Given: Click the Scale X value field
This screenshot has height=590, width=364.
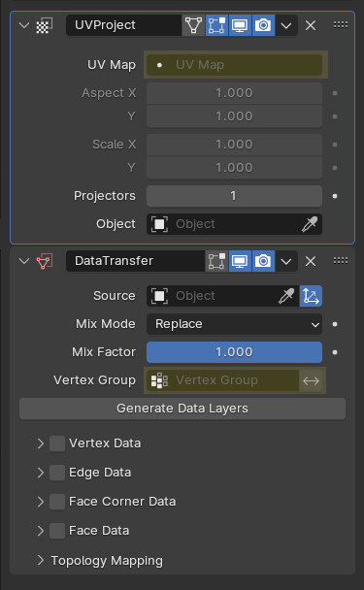Looking at the screenshot, I should click(x=234, y=145).
